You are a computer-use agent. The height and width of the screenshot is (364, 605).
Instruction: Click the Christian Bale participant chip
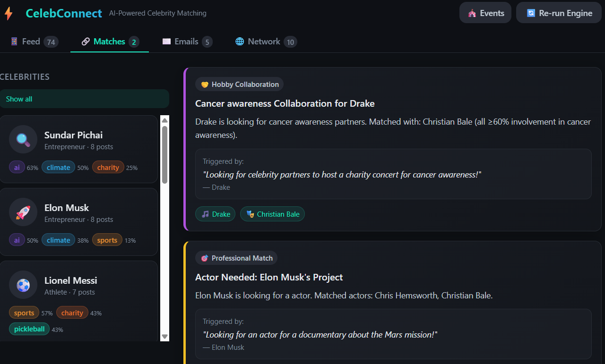[x=273, y=214]
